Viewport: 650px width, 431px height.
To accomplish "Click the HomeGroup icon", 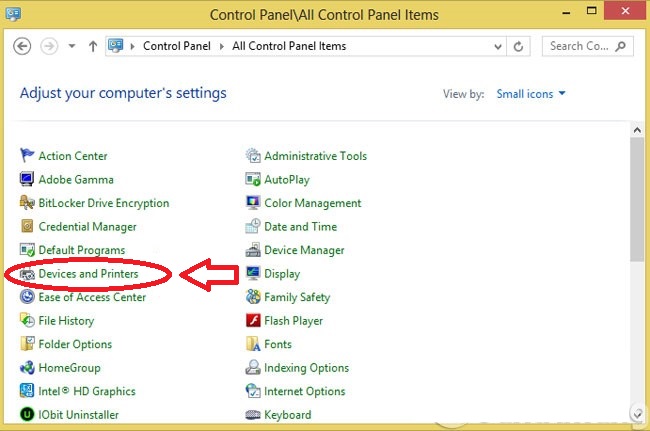I will pyautogui.click(x=27, y=368).
